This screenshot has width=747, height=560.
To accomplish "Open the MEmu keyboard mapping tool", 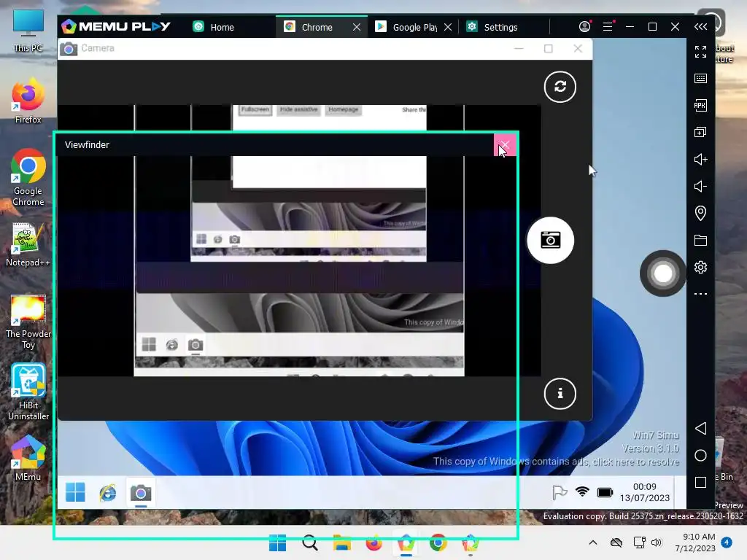I will coord(700,78).
